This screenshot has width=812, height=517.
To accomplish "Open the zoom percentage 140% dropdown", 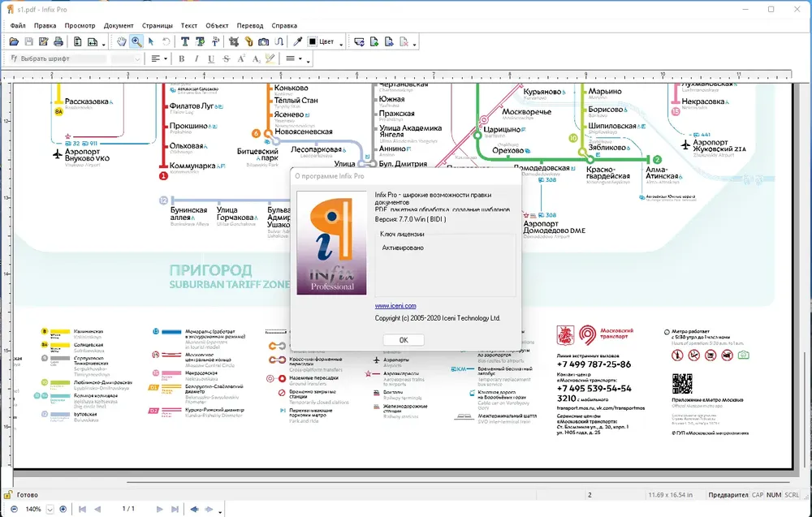I will click(x=50, y=509).
